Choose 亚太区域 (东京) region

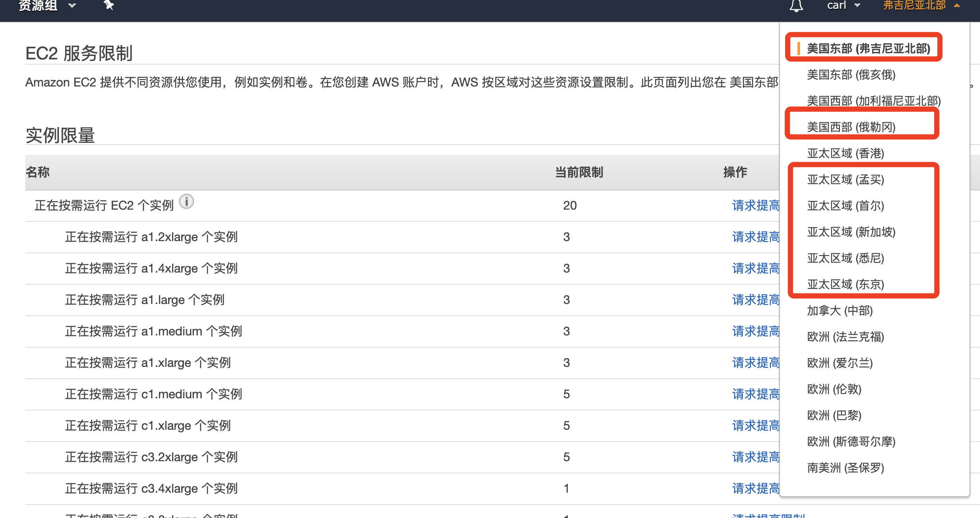[x=845, y=284]
